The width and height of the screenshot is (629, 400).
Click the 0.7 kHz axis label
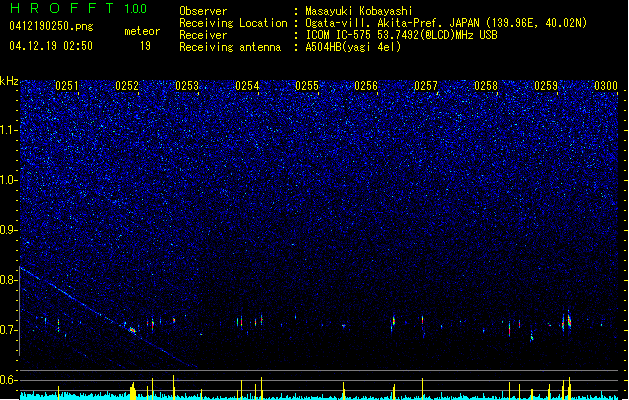pos(8,330)
